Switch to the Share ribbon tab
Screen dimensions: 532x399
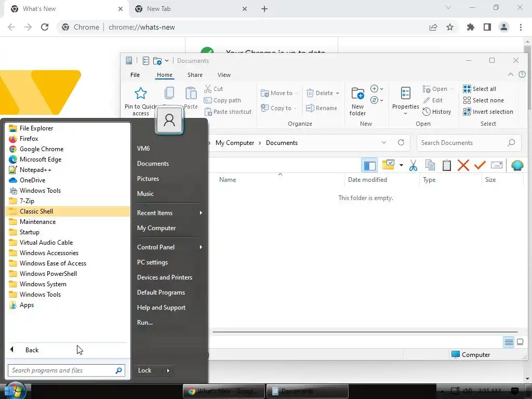[195, 75]
